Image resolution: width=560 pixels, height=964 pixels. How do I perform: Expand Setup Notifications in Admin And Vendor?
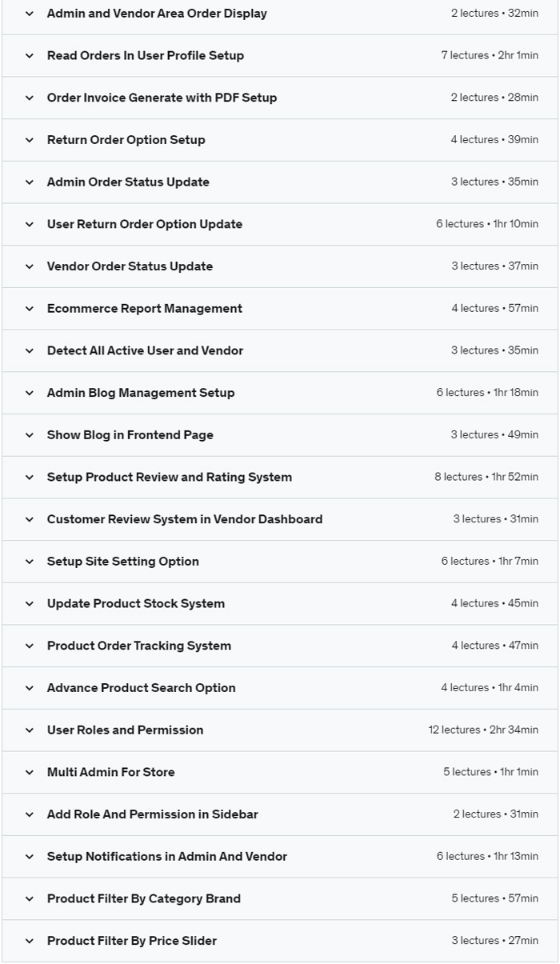pos(166,857)
